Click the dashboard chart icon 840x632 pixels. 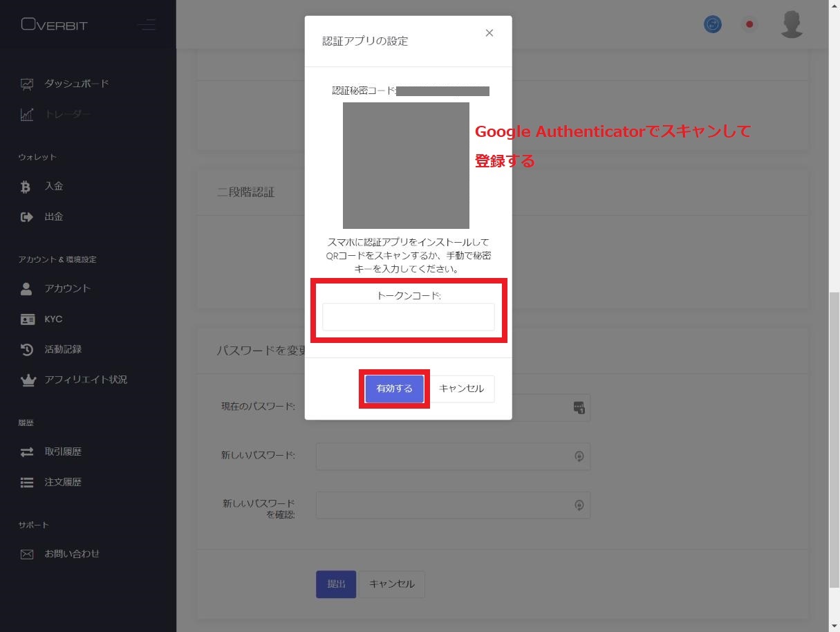(x=27, y=84)
